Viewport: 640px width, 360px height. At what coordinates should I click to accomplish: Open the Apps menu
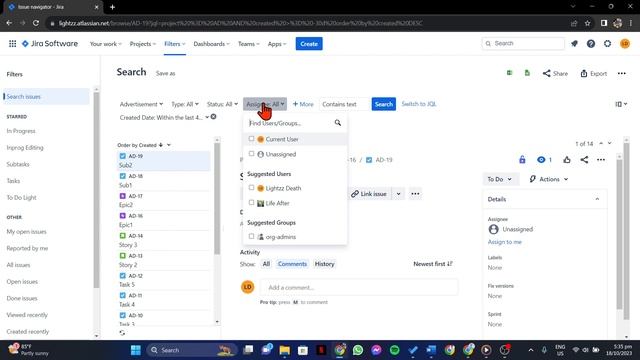pyautogui.click(x=277, y=44)
